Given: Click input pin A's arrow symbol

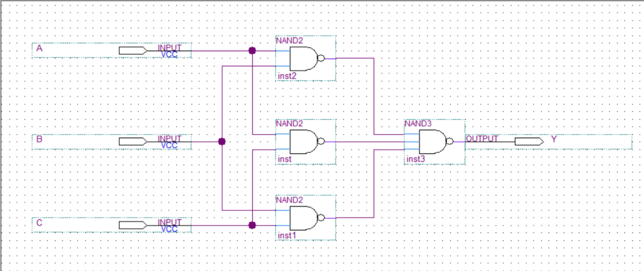Looking at the screenshot, I should 132,51.
